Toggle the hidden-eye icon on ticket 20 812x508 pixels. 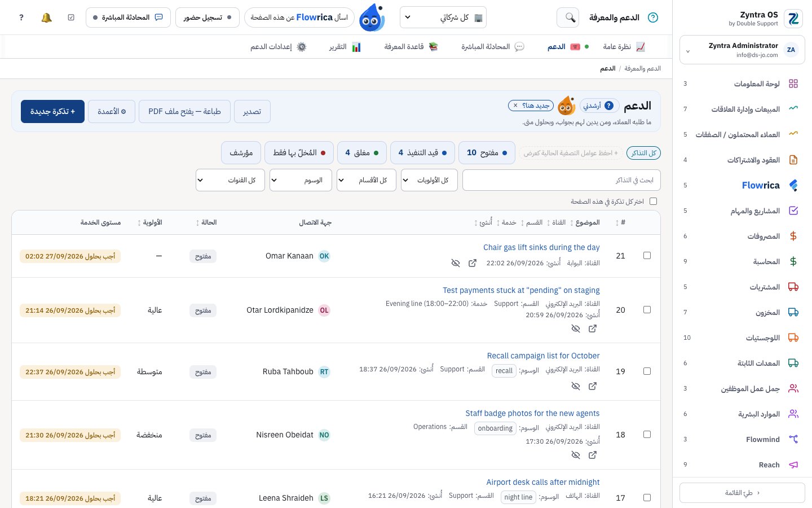point(576,329)
